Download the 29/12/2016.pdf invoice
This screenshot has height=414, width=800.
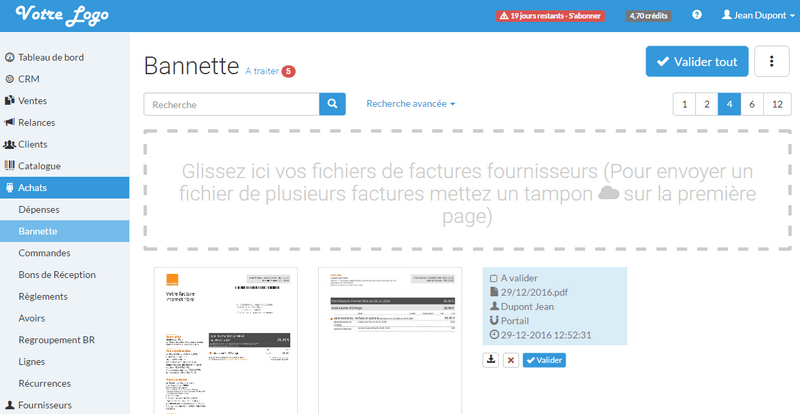pyautogui.click(x=491, y=360)
